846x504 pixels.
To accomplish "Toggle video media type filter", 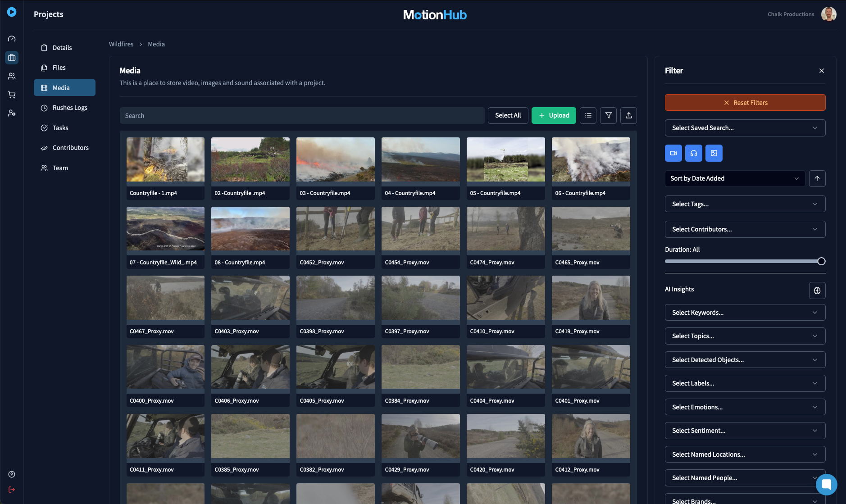I will 673,153.
